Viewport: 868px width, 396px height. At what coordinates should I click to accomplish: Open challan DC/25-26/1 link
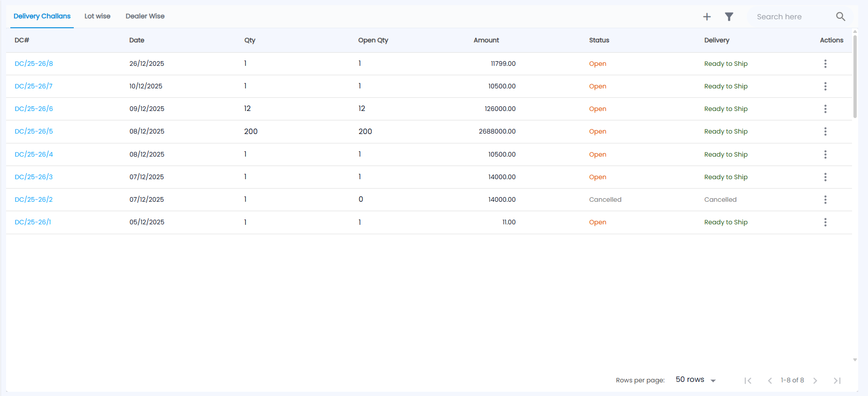pyautogui.click(x=33, y=222)
